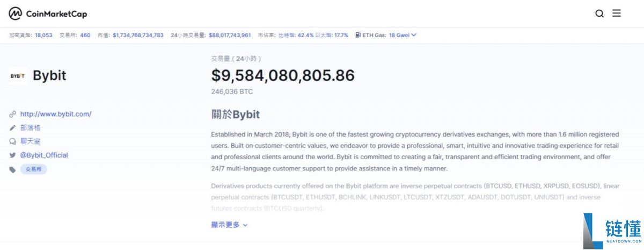The height and width of the screenshot is (250, 644).
Task: Click the Bybit exchange logo
Action: tap(18, 76)
